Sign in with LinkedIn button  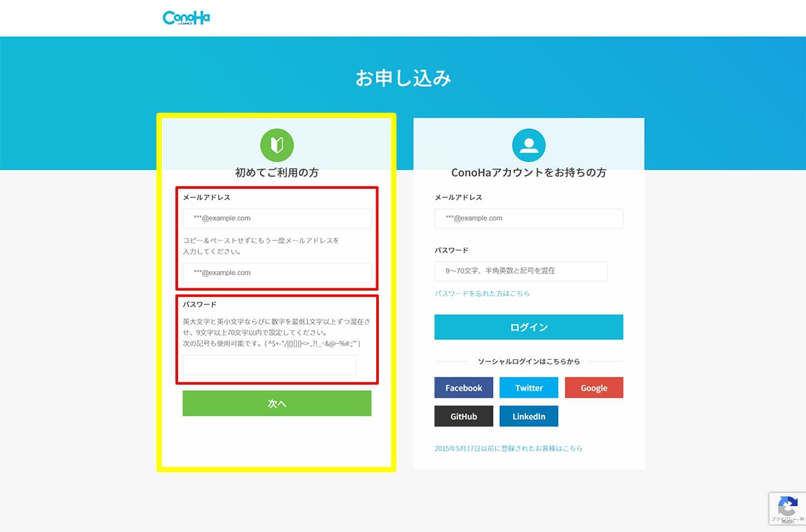(x=529, y=416)
